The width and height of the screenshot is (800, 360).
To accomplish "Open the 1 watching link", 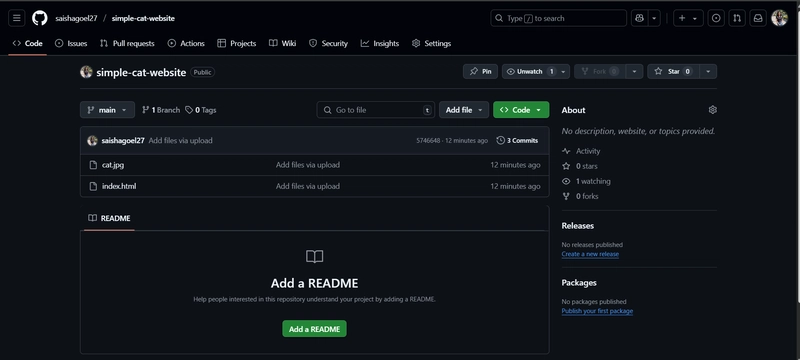I will pyautogui.click(x=586, y=181).
